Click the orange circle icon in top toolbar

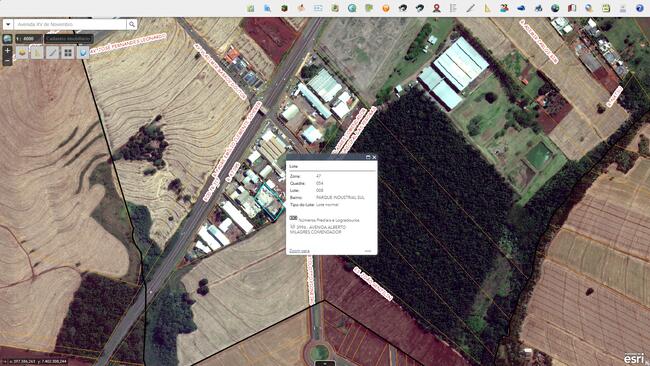pyautogui.click(x=386, y=8)
